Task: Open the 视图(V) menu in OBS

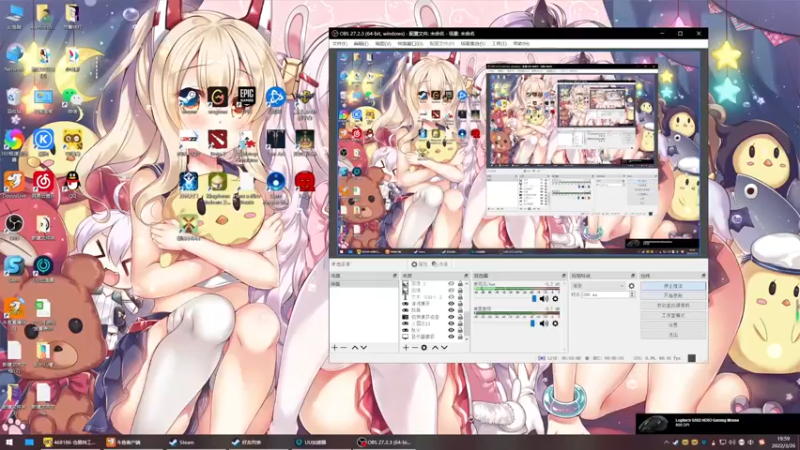Action: coord(383,44)
